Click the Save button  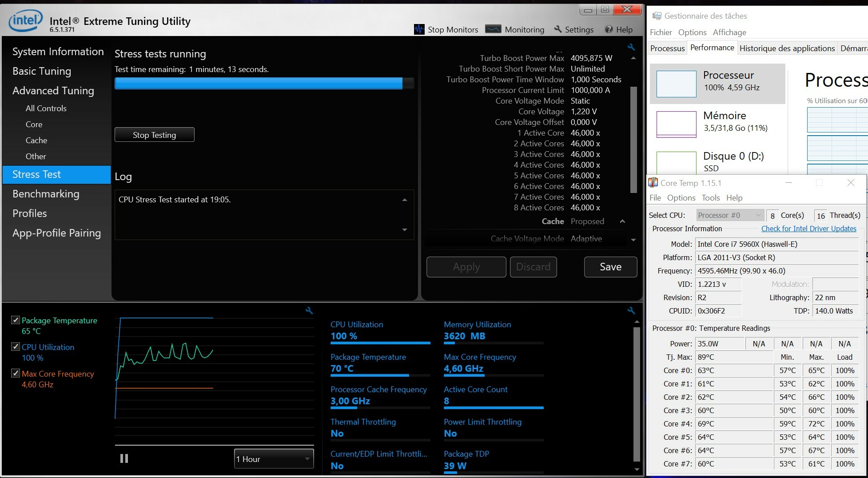point(611,267)
